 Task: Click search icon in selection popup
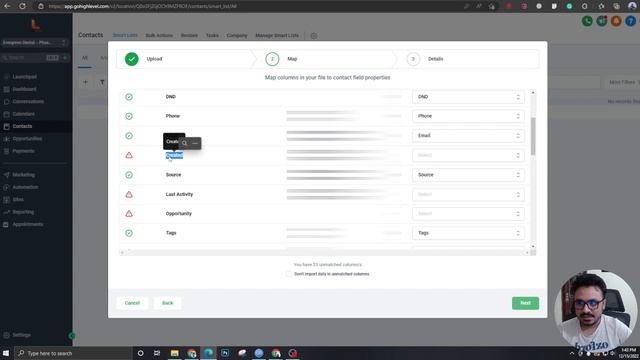point(184,143)
